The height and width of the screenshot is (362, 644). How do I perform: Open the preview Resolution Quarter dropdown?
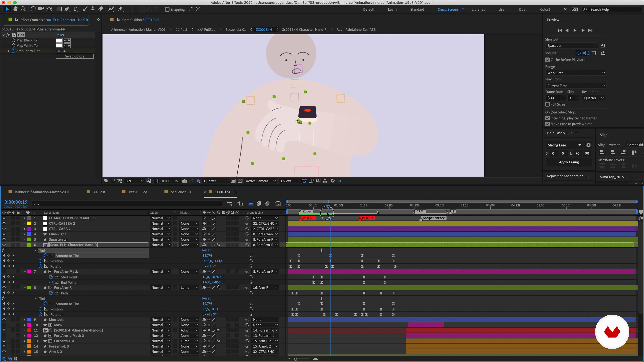pos(594,98)
